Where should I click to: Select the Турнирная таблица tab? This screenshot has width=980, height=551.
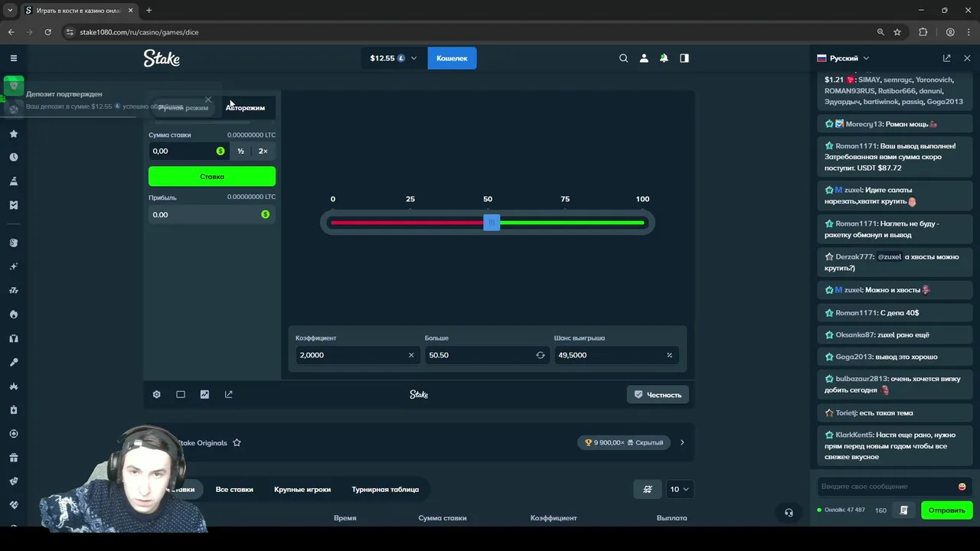(385, 489)
